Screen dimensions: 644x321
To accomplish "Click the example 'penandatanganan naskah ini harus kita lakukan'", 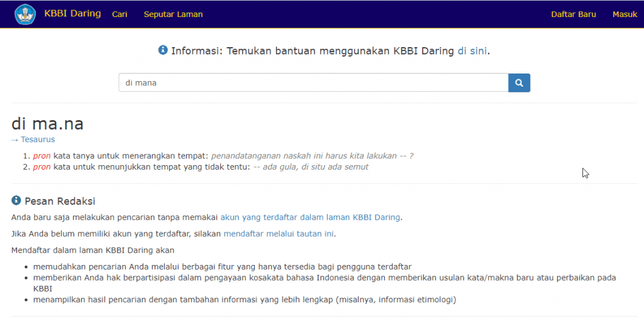I will coord(304,156).
